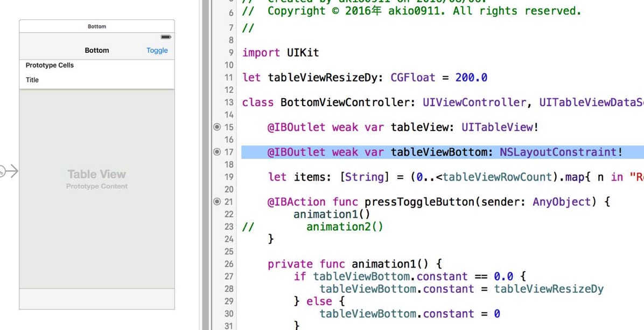Screen dimensions: 644x330
Task: Click the 200.0 value in the code
Action: (x=471, y=77)
